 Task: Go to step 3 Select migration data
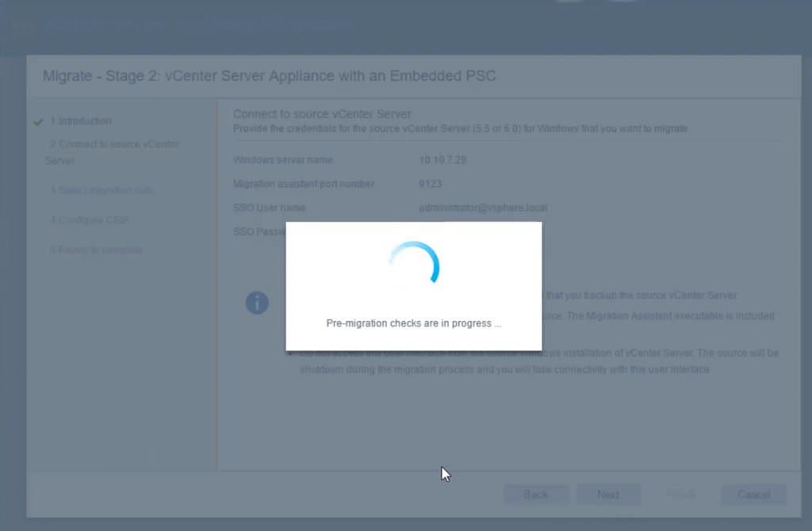point(101,190)
